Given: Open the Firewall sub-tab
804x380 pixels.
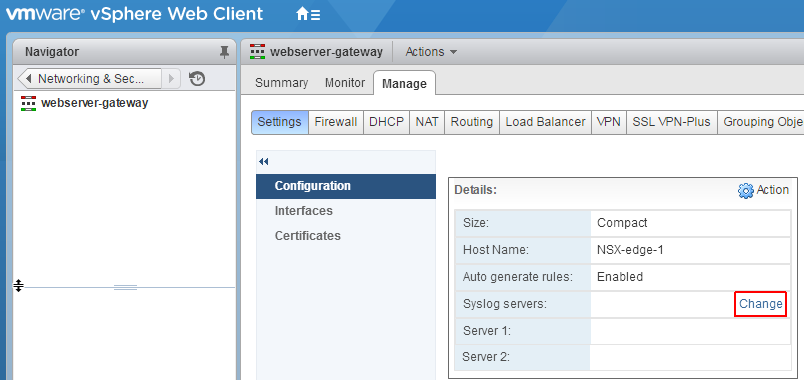Looking at the screenshot, I should point(336,122).
